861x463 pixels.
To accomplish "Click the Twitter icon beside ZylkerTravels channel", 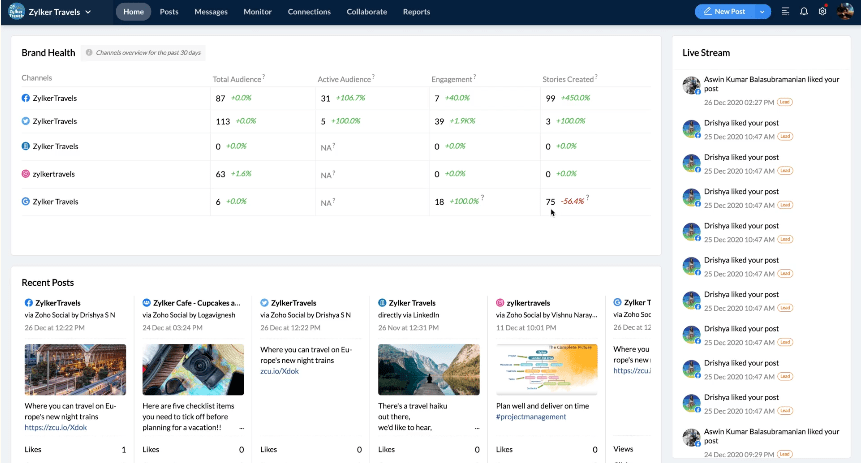I will [x=26, y=121].
